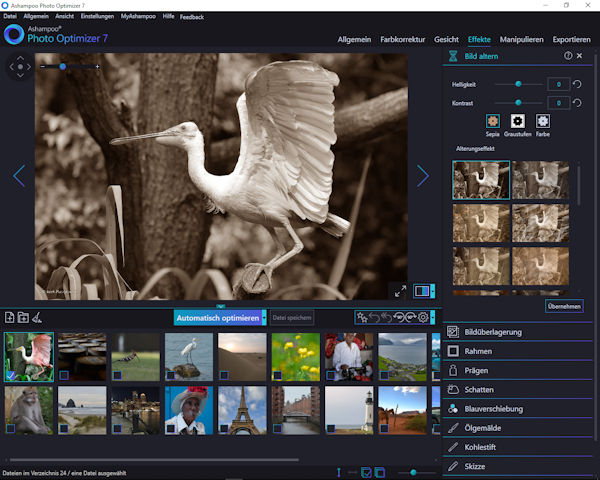
Task: Check the lighthouse thumbnail checkbox
Action: [x=331, y=428]
